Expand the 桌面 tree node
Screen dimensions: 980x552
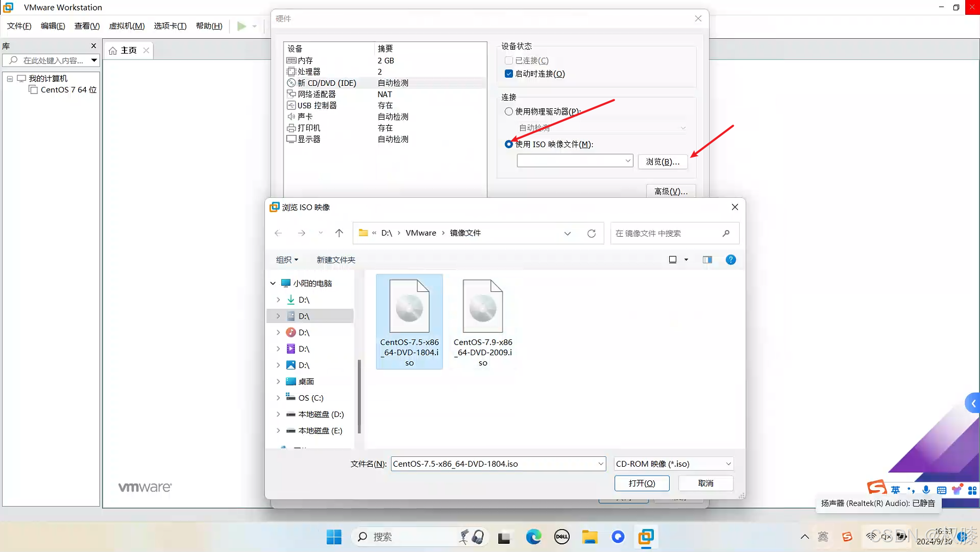pos(278,381)
